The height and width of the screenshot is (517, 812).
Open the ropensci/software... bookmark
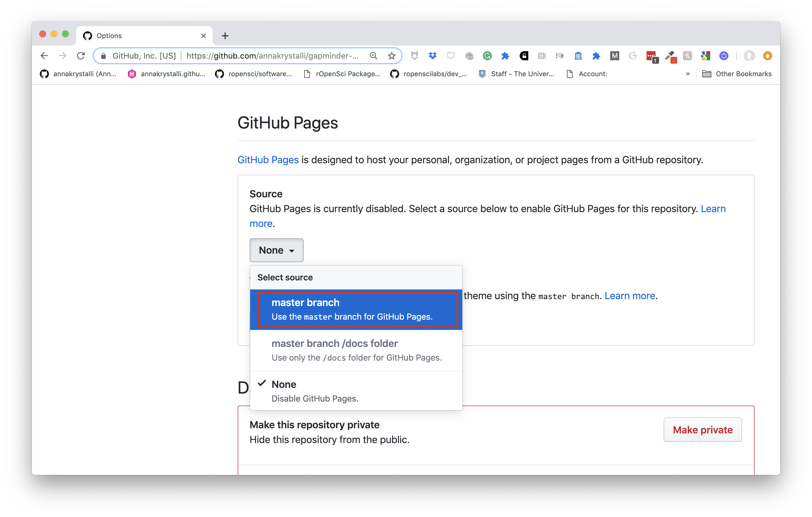pos(253,74)
